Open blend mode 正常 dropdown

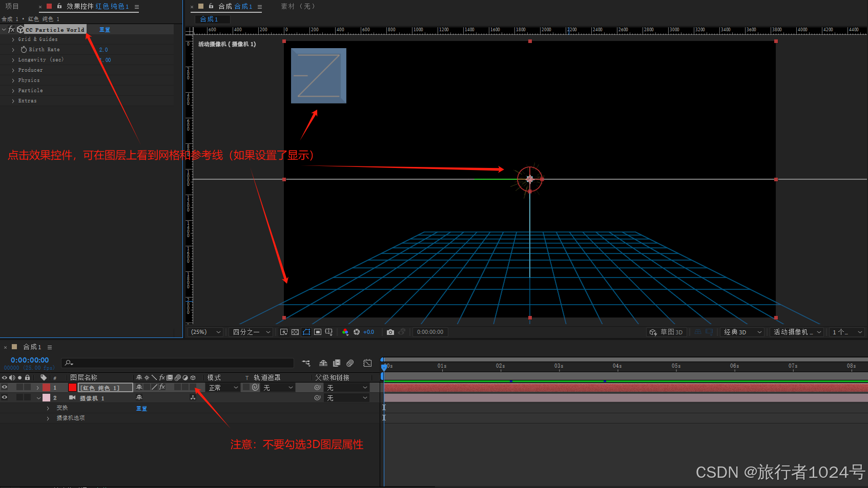[223, 388]
